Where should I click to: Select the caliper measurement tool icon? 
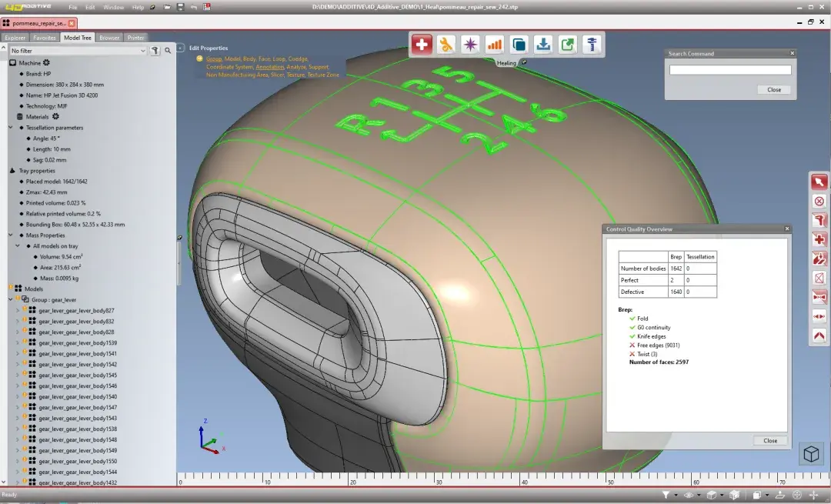tap(592, 45)
